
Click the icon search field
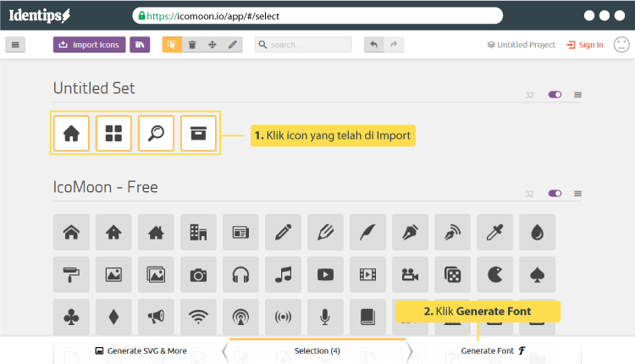coord(305,45)
